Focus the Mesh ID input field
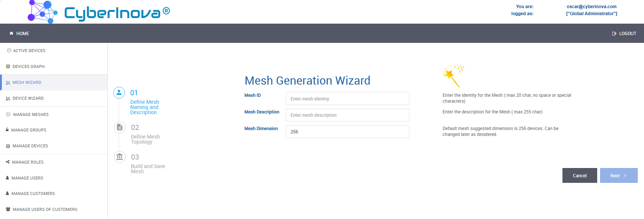644x219 pixels. pyautogui.click(x=347, y=99)
